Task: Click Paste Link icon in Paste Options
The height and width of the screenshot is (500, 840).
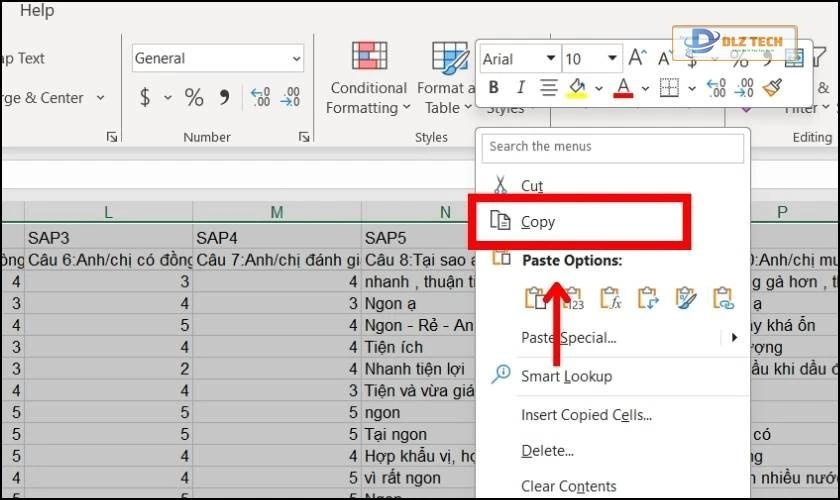Action: tap(722, 297)
